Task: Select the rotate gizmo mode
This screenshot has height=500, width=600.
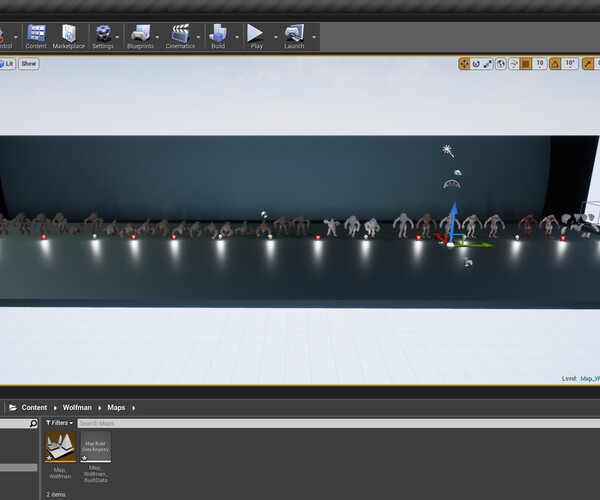Action: 476,64
